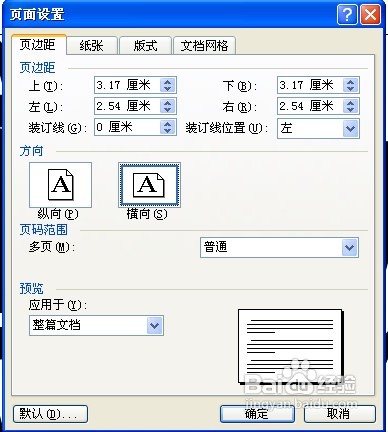Increase the 左 left margin with spinner up arrow
Image resolution: width=388 pixels, height=432 pixels.
167,103
